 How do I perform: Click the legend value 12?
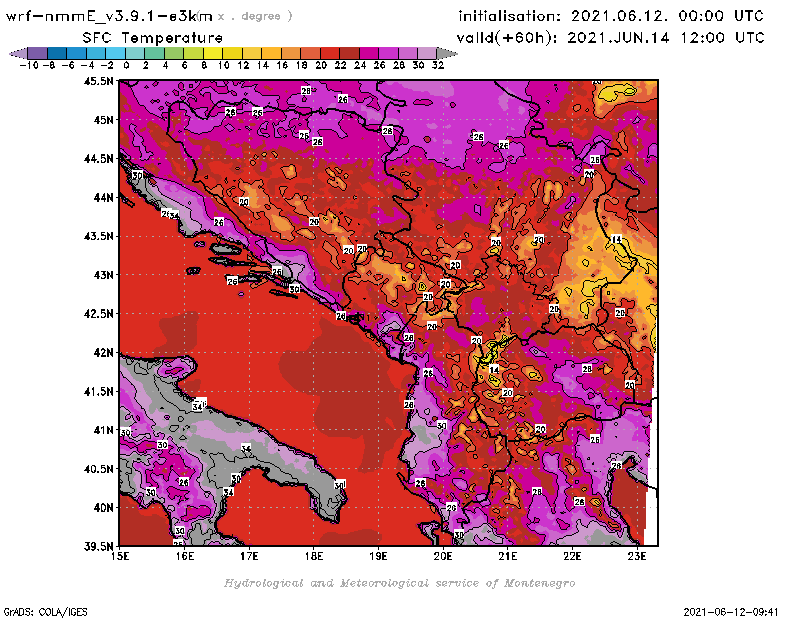pos(243,65)
